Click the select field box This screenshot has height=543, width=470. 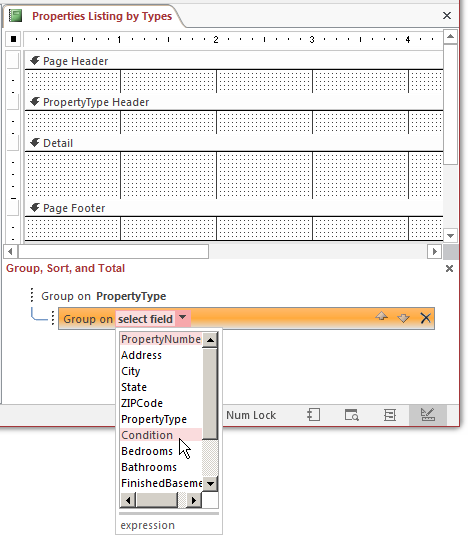(145, 319)
